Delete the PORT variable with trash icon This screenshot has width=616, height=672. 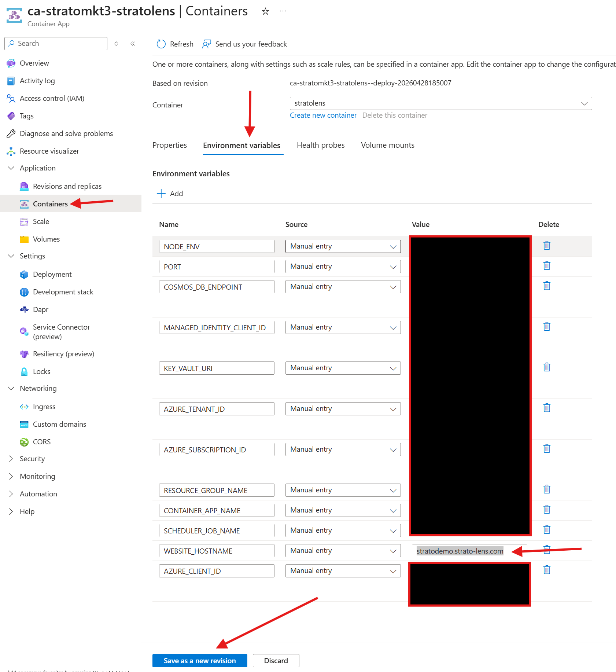pyautogui.click(x=547, y=265)
